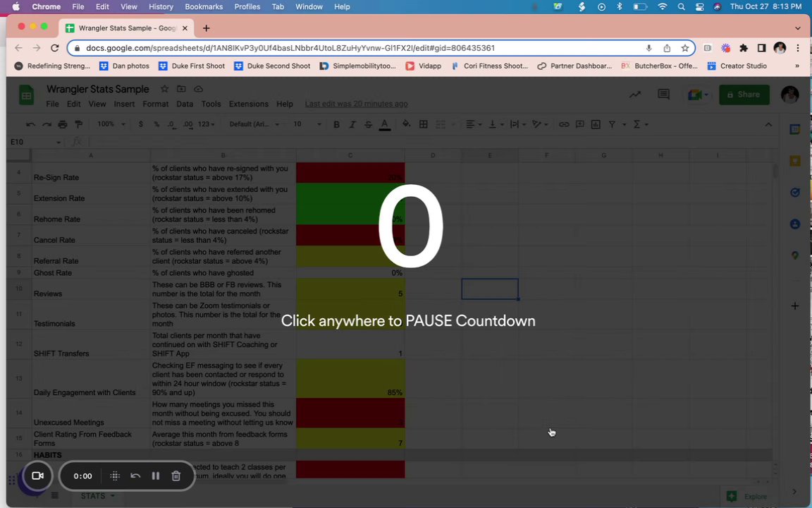Open the number format 123 dropdown
This screenshot has width=812, height=508.
coord(206,124)
